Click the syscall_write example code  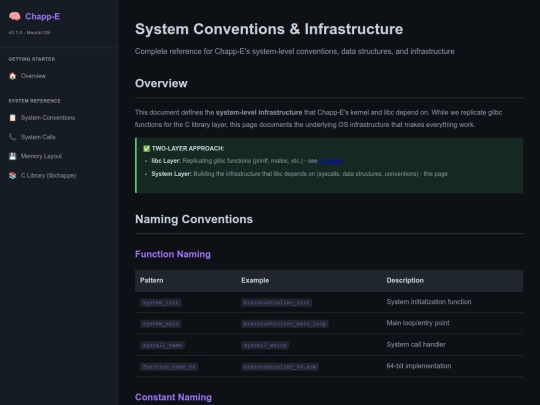click(x=265, y=345)
